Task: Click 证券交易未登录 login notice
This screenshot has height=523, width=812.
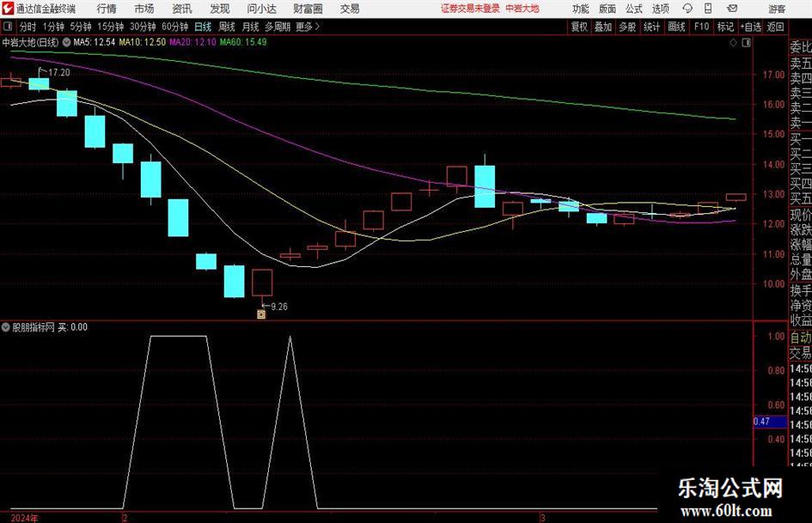Action: [x=470, y=9]
